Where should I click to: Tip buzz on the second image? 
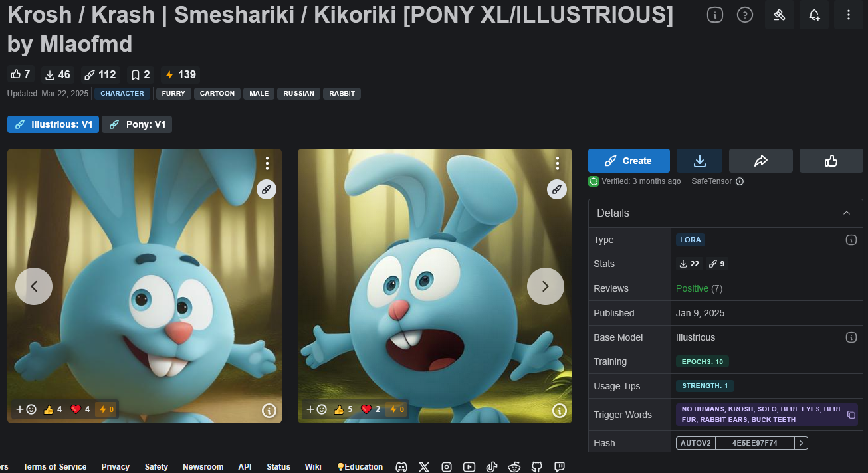tap(397, 409)
